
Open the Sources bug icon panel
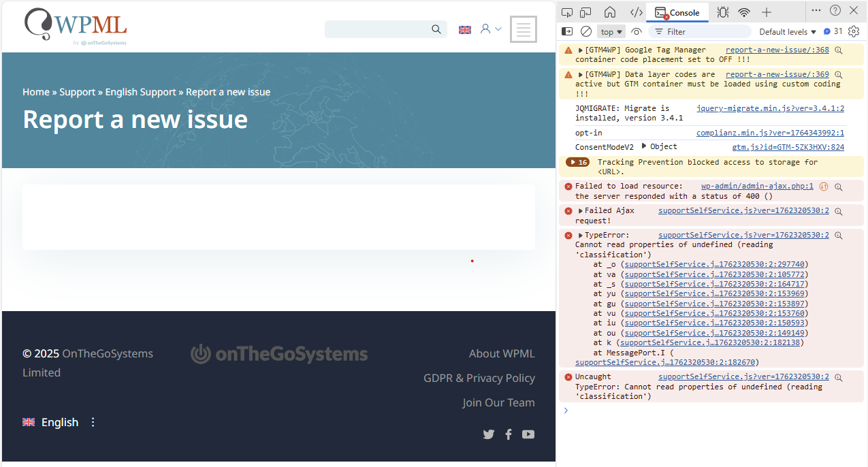tap(722, 12)
